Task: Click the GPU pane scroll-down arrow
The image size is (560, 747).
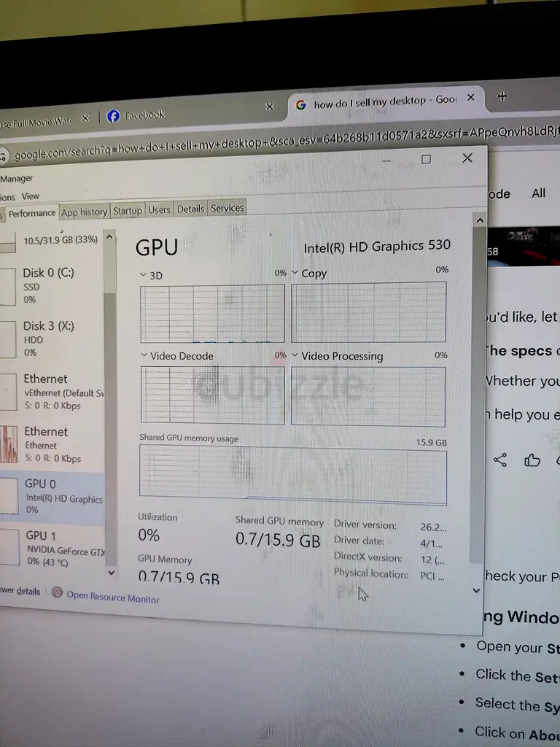Action: (475, 591)
